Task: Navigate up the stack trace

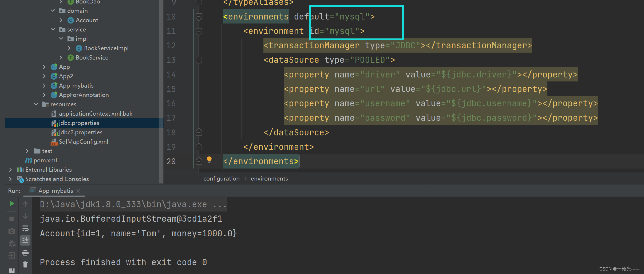Action: [x=25, y=203]
